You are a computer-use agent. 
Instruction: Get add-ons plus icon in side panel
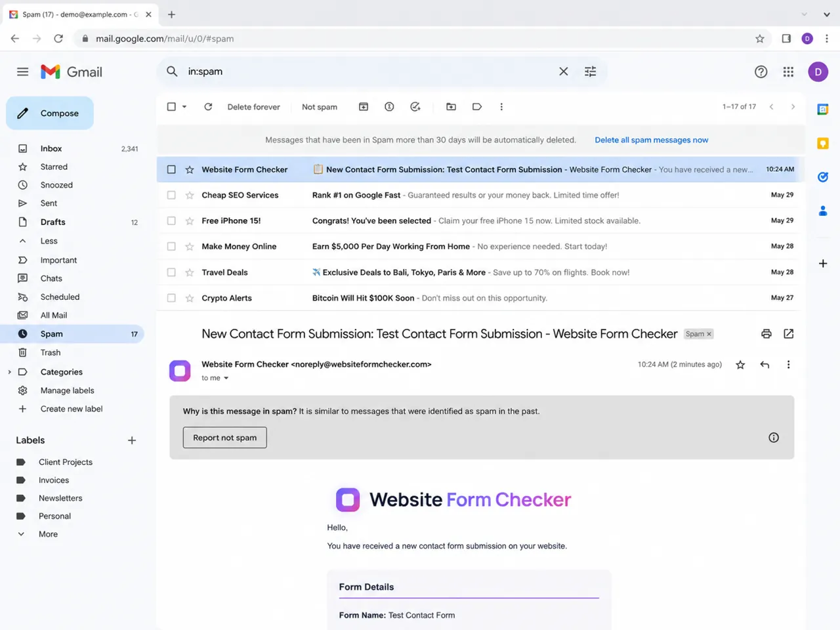click(x=822, y=263)
